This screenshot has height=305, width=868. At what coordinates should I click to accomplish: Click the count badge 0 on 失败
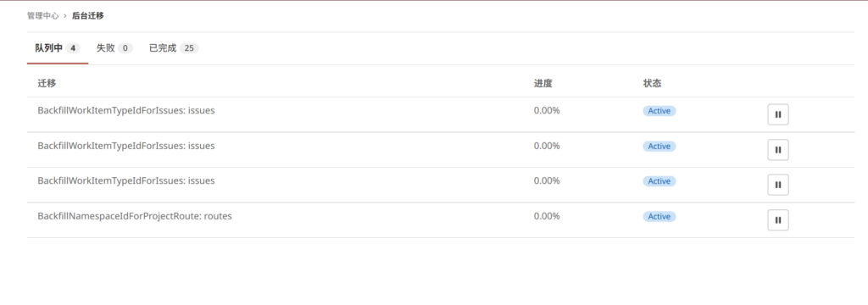point(125,48)
